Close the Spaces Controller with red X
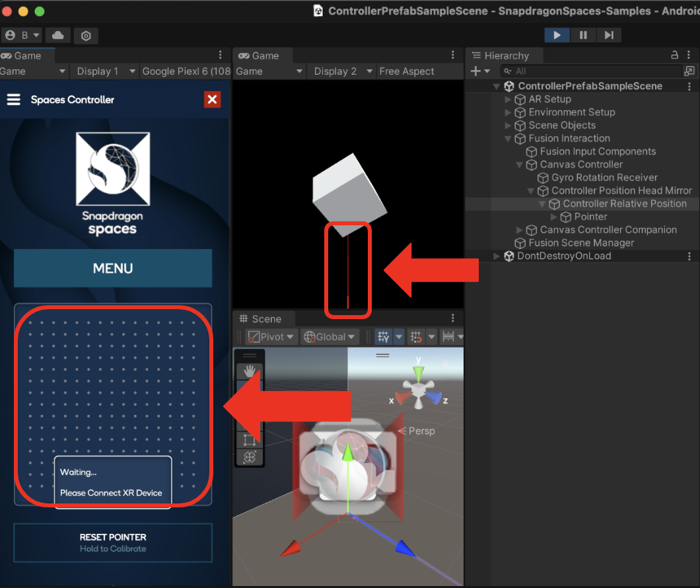 [x=213, y=99]
